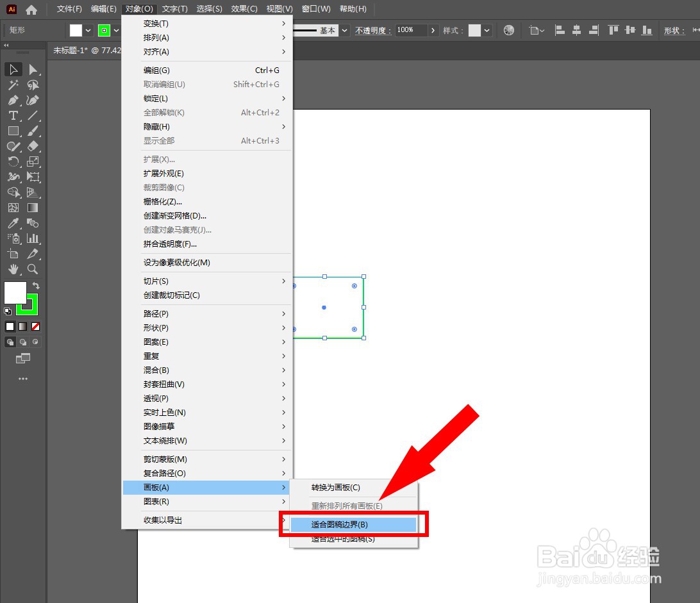Select the Paintbrush tool
The image size is (700, 603).
pos(33,131)
